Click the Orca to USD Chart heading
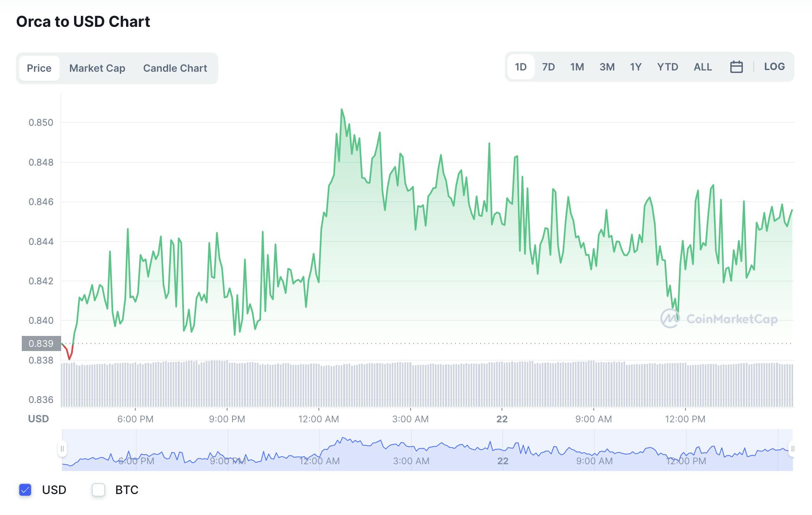The height and width of the screenshot is (515, 812). click(83, 21)
